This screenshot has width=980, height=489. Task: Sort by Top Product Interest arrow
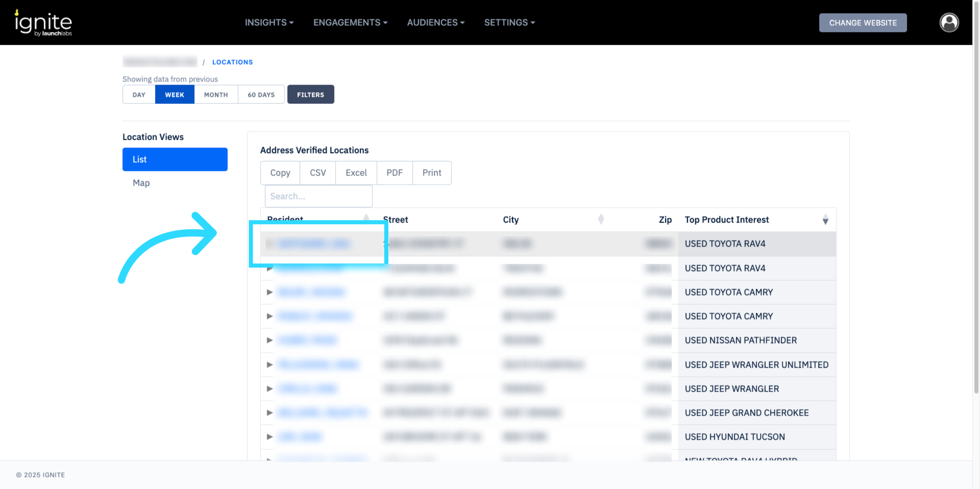tap(825, 220)
